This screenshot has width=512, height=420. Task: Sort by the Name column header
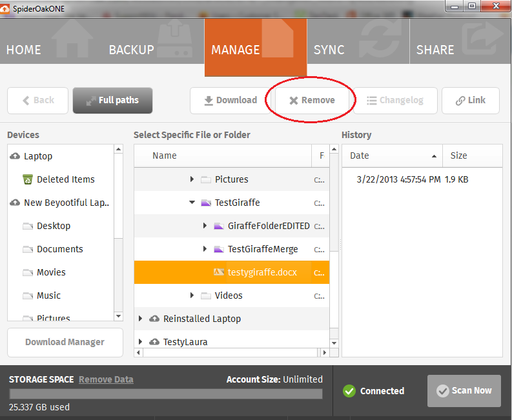223,155
